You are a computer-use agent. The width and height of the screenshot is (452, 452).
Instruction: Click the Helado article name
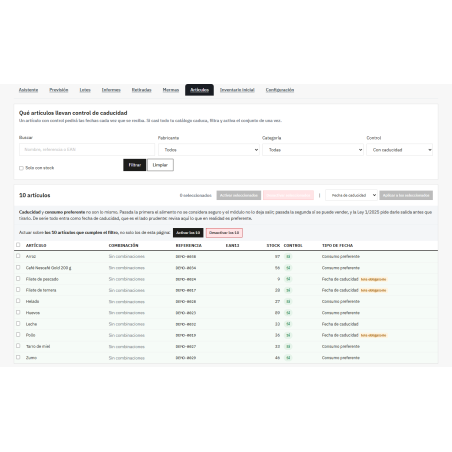pos(33,302)
